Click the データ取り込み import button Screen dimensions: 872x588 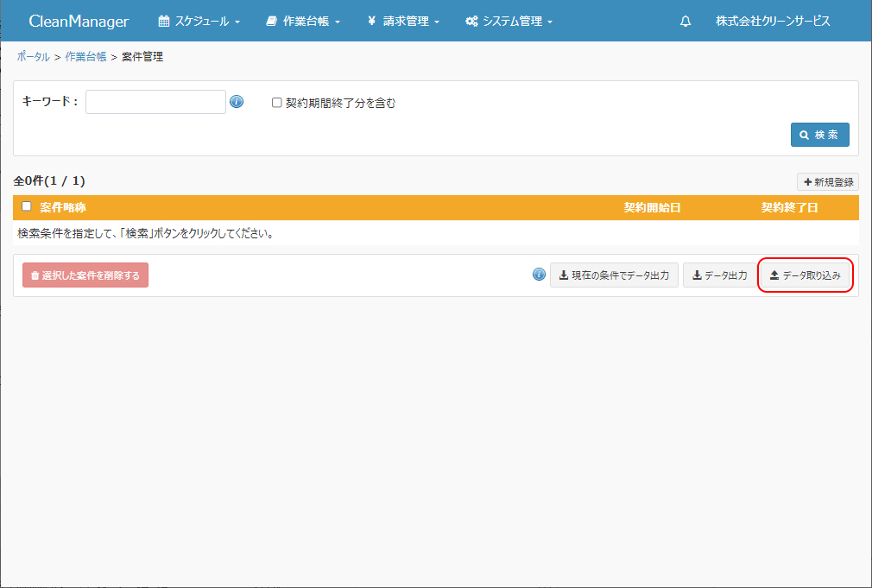(x=805, y=275)
